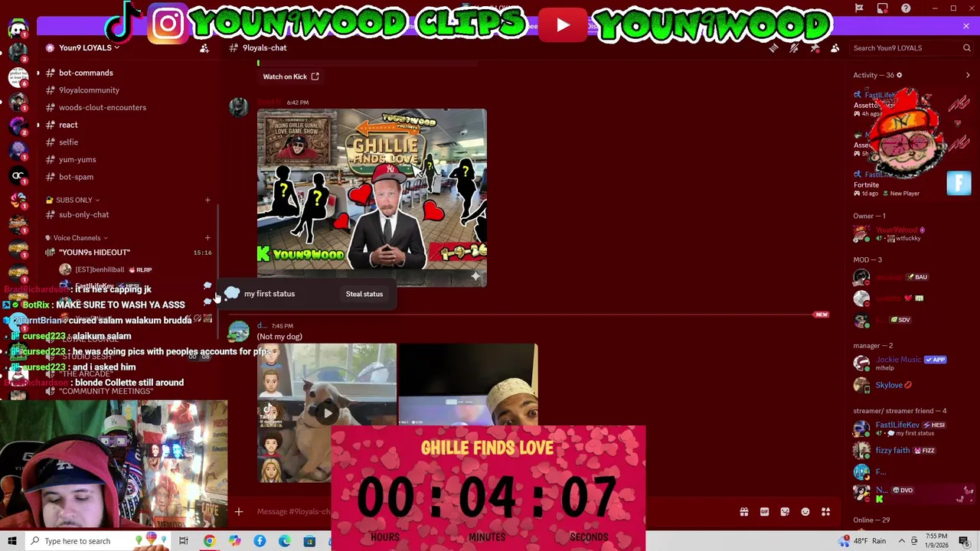Open the GIF picker icon
Image resolution: width=980 pixels, height=551 pixels.
(x=764, y=512)
